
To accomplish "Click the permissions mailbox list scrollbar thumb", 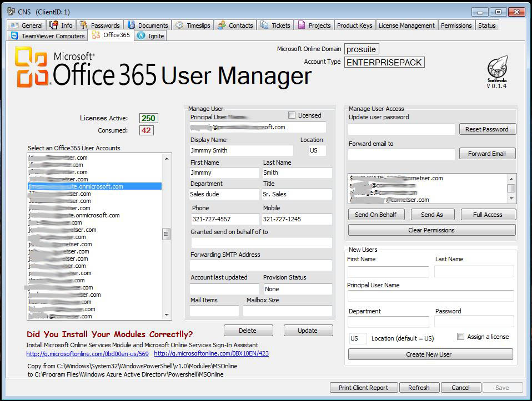I will pyautogui.click(x=511, y=188).
